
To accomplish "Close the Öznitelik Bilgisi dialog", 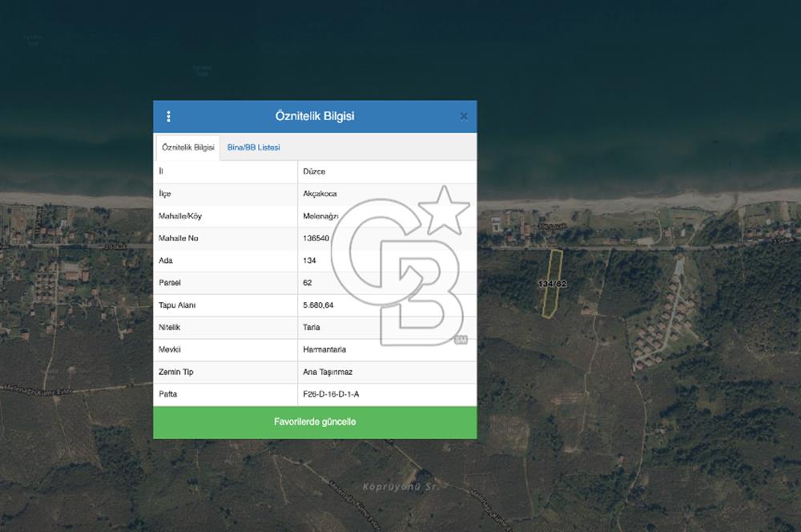I will [x=463, y=117].
